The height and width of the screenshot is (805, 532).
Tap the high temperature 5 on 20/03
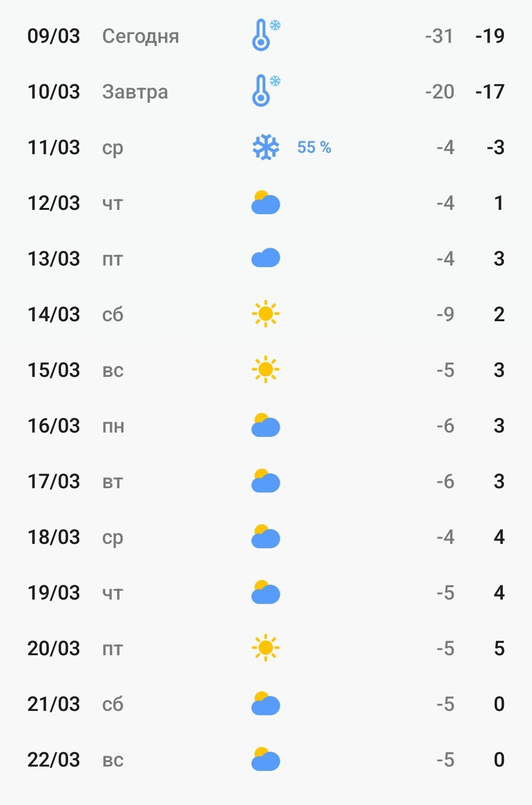(499, 648)
